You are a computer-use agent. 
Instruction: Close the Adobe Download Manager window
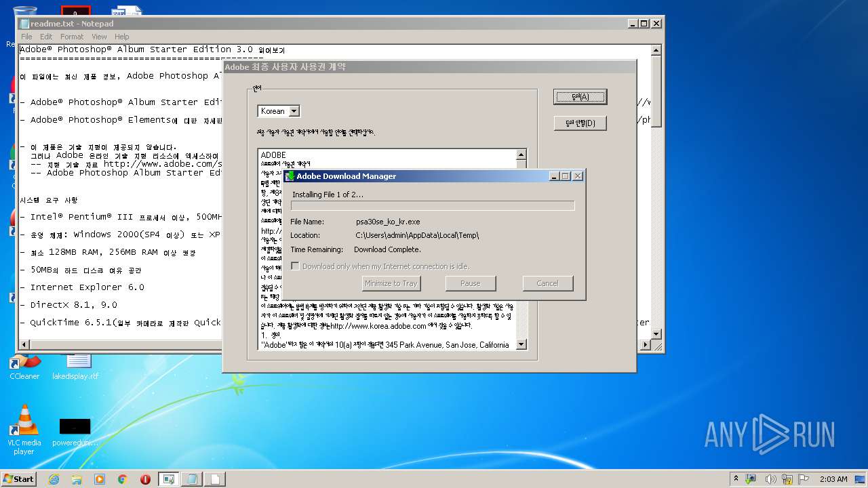pos(578,176)
